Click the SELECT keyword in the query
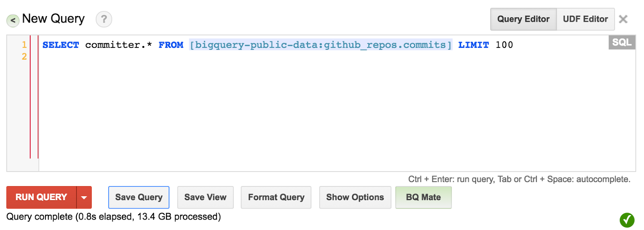Image resolution: width=644 pixels, height=230 pixels. click(61, 45)
